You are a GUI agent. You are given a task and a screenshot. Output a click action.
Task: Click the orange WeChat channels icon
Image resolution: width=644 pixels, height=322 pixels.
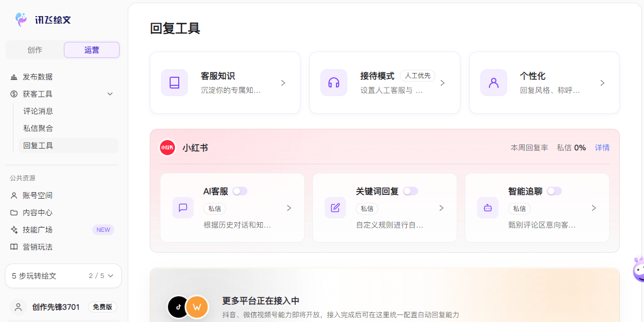197,307
